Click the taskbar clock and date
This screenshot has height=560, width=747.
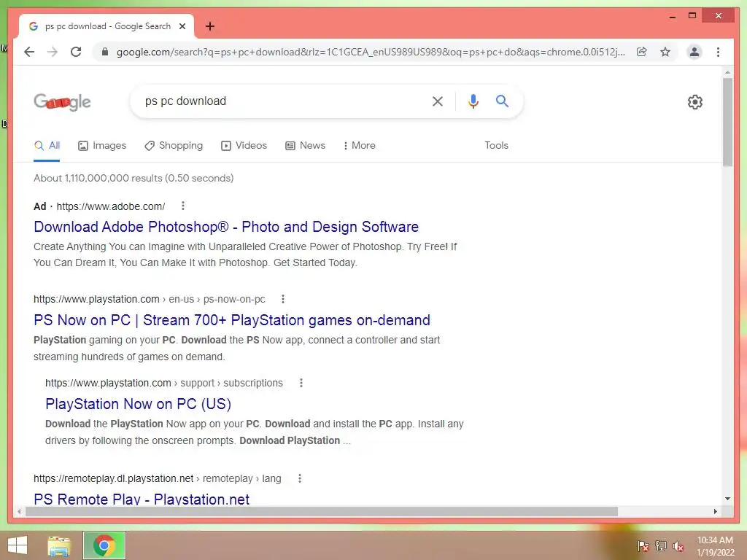point(715,545)
